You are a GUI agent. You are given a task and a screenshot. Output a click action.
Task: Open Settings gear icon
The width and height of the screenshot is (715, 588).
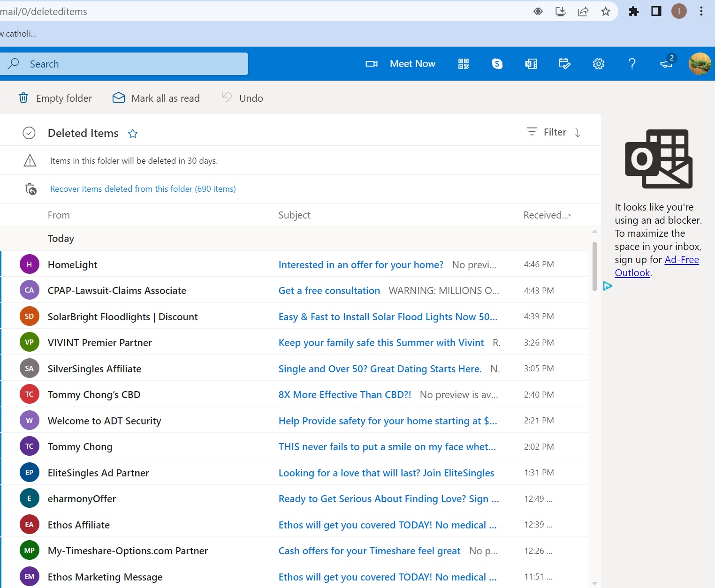coord(599,64)
